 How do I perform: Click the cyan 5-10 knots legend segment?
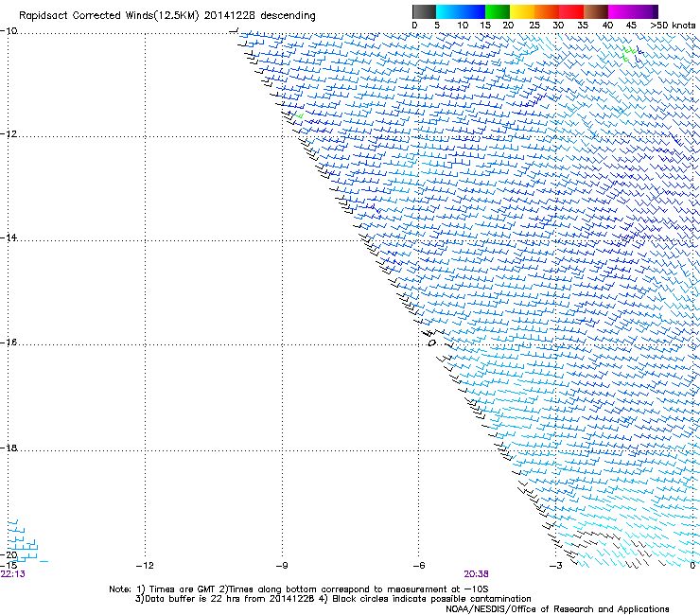click(448, 11)
